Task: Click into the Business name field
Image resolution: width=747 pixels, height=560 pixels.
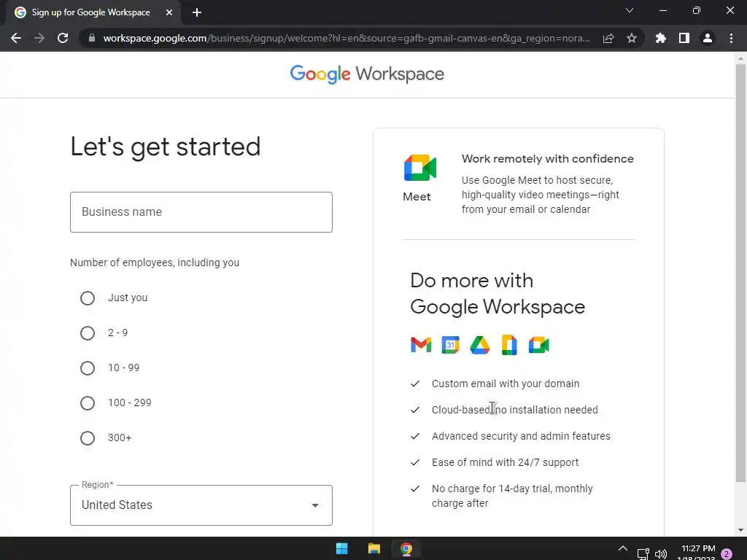Action: pyautogui.click(x=201, y=212)
